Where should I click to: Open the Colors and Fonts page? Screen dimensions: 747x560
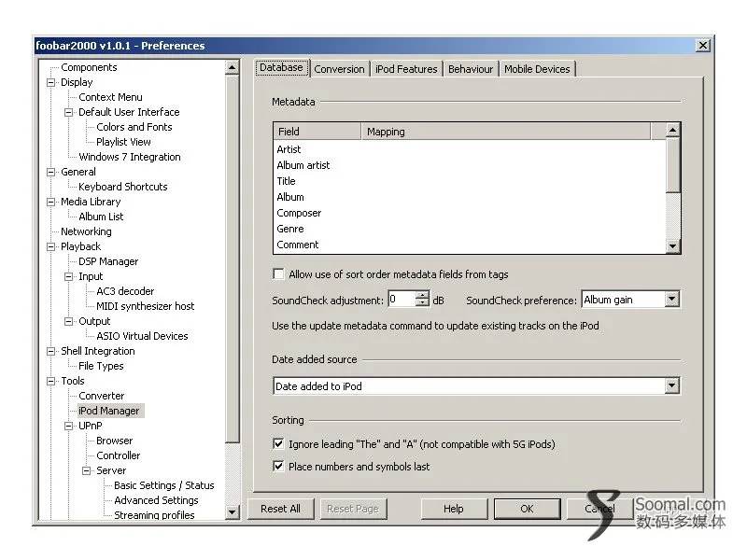[x=134, y=127]
